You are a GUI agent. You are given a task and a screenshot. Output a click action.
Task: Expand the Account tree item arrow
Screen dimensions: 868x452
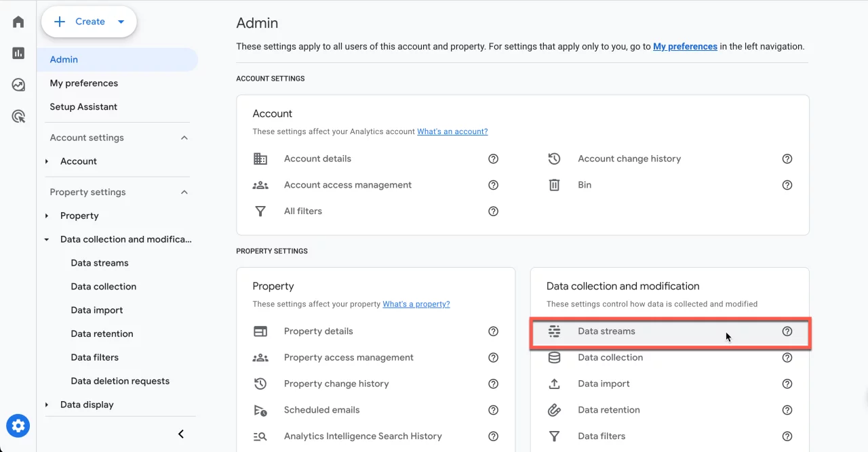47,161
